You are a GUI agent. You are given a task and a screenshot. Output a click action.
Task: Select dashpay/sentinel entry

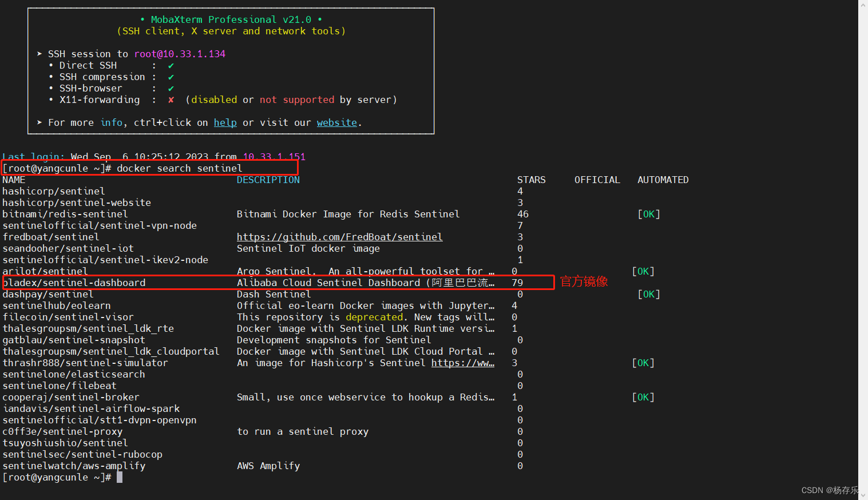(48, 294)
